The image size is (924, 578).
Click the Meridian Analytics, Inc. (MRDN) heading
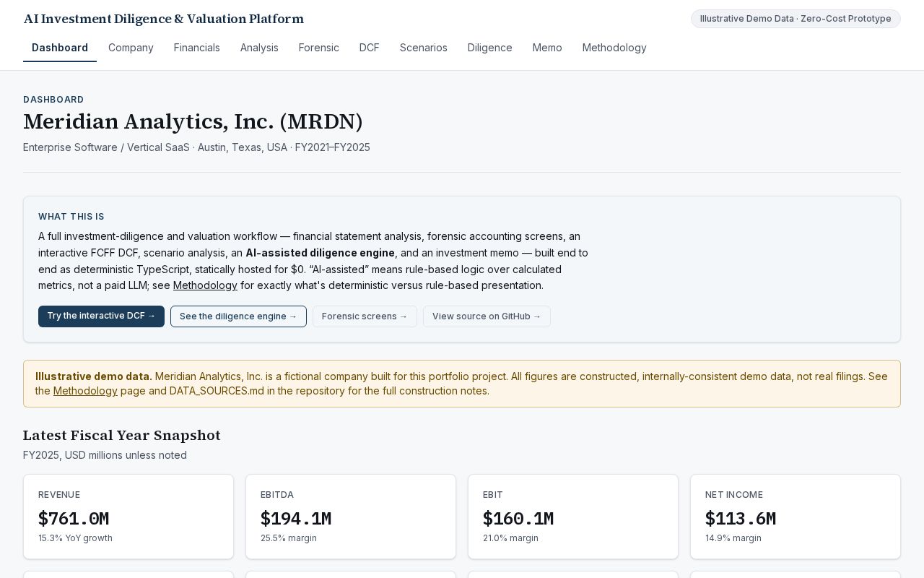coord(193,121)
